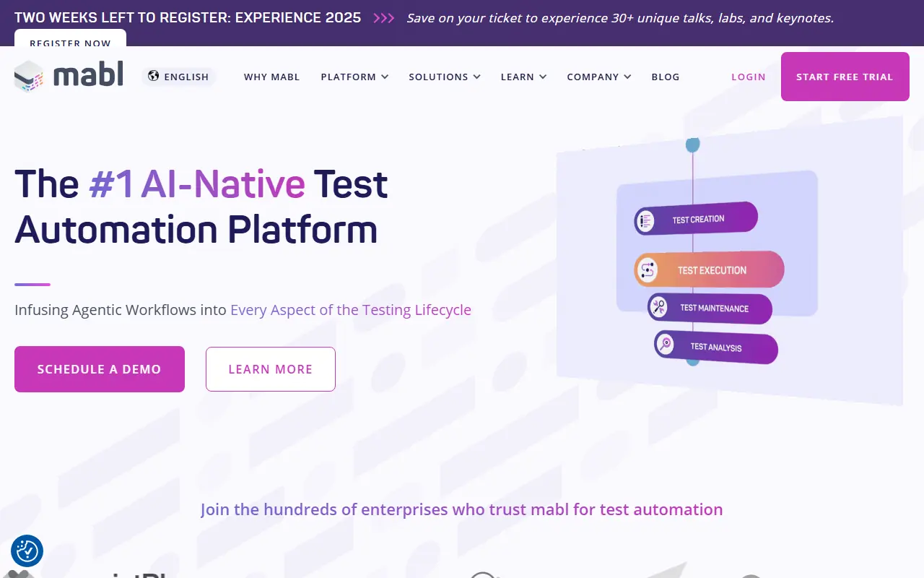Click the Test Maintenance wrench icon
924x578 pixels.
click(x=658, y=308)
